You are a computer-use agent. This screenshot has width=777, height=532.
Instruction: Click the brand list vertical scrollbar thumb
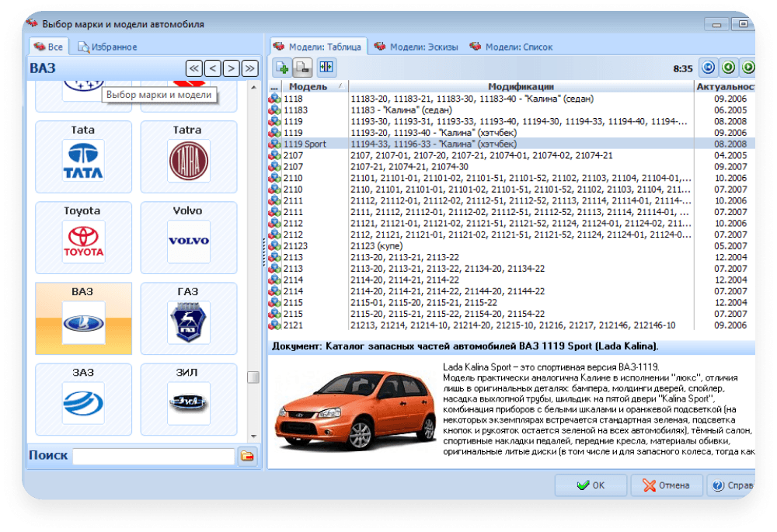tap(253, 377)
